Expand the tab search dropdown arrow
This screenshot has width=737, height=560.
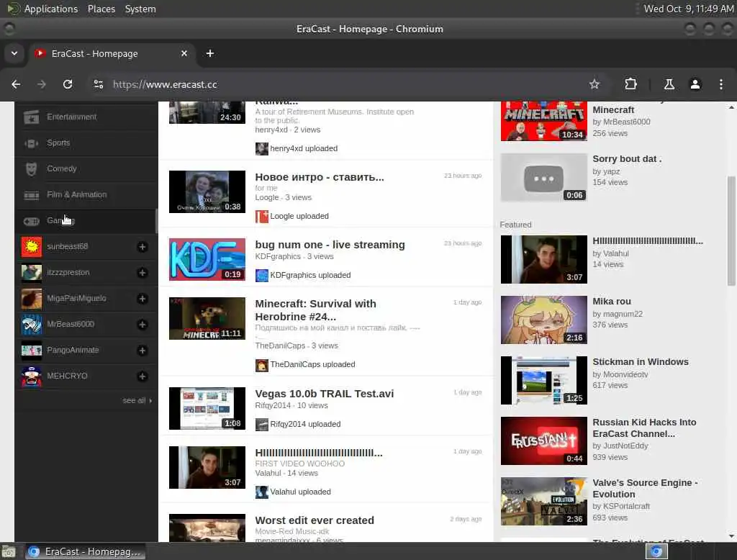14,53
